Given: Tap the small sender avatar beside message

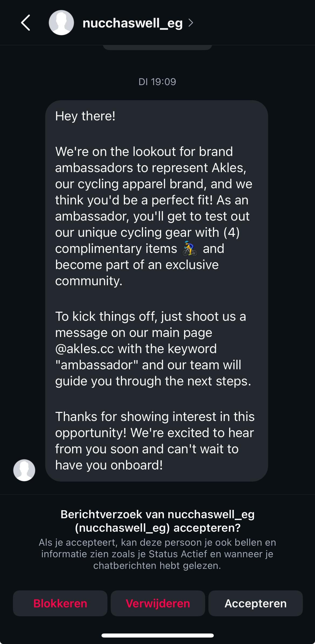Looking at the screenshot, I should (24, 470).
